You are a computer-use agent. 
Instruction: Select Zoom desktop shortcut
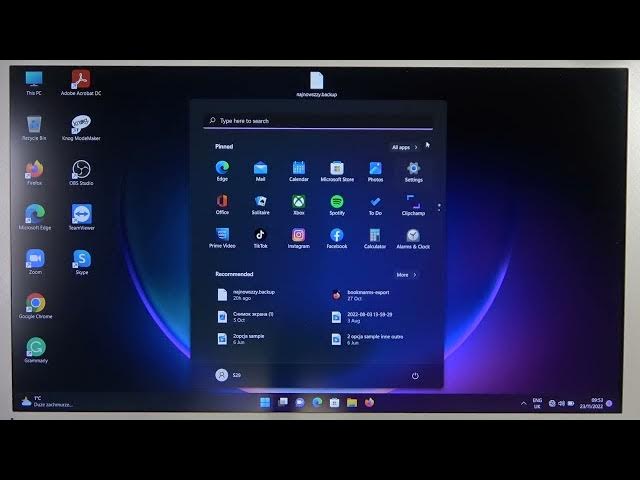[35, 262]
